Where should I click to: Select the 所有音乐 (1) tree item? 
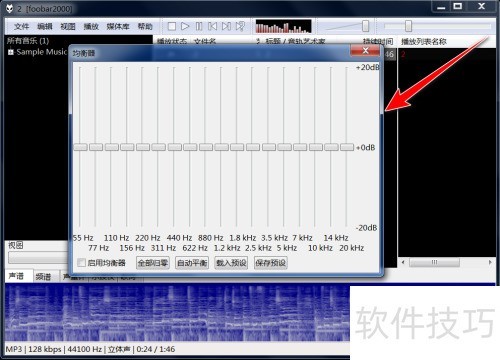pyautogui.click(x=28, y=41)
